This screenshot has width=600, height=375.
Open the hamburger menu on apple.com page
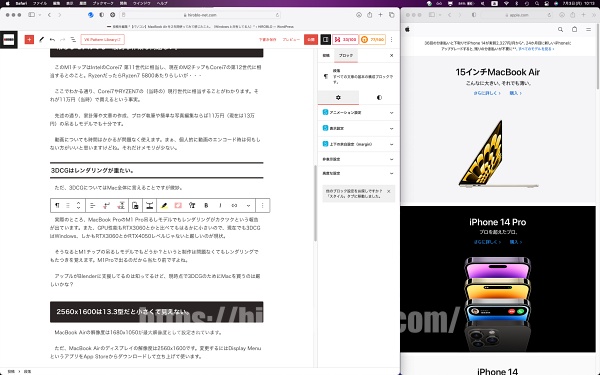589,29
